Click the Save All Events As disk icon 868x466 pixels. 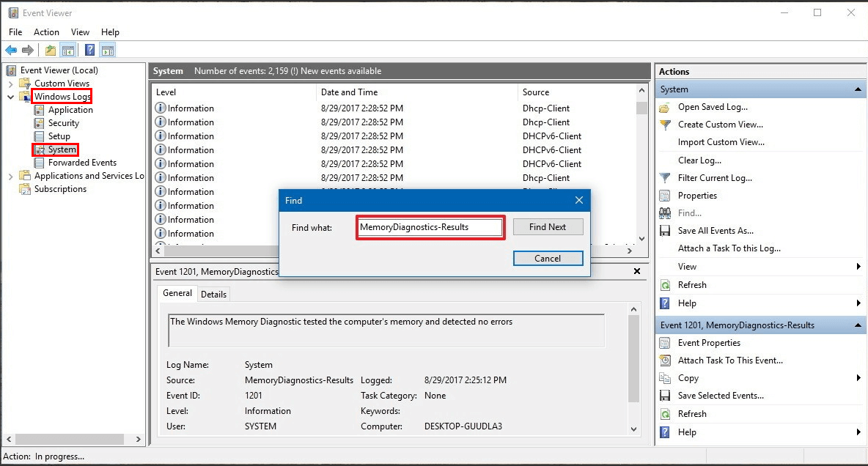coord(665,231)
